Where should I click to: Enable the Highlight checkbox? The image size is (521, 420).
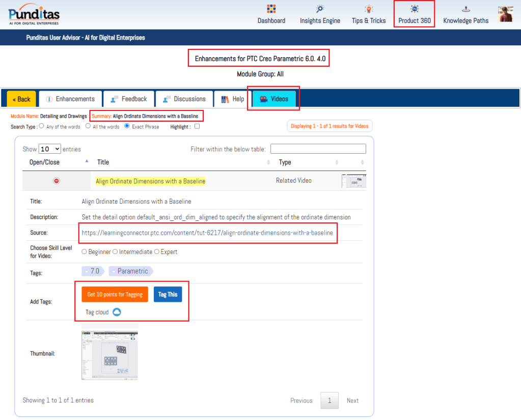[197, 127]
